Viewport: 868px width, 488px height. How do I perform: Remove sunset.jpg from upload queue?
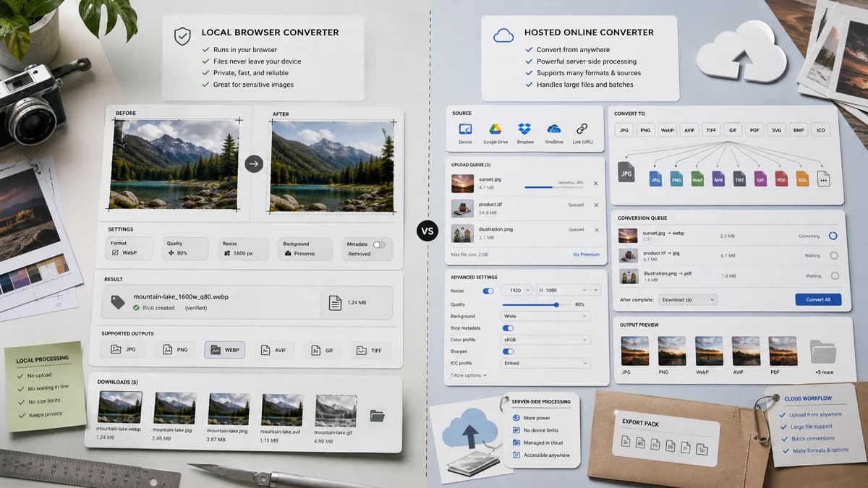[596, 184]
